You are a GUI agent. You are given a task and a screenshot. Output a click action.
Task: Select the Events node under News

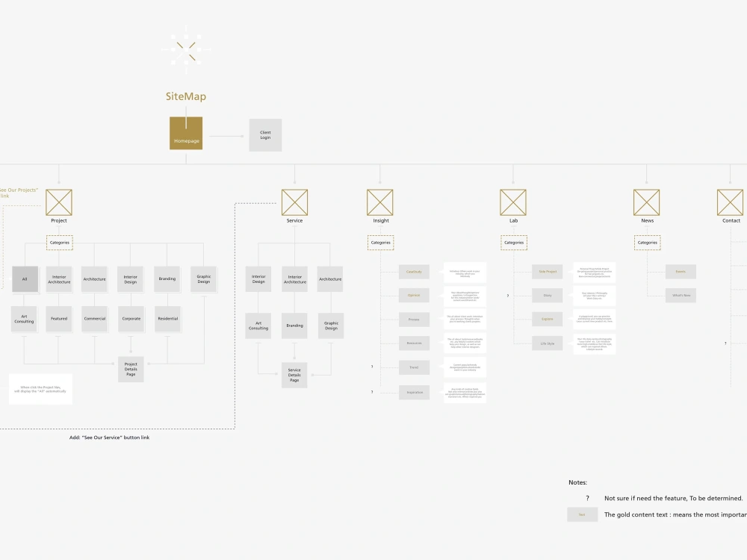pos(681,272)
